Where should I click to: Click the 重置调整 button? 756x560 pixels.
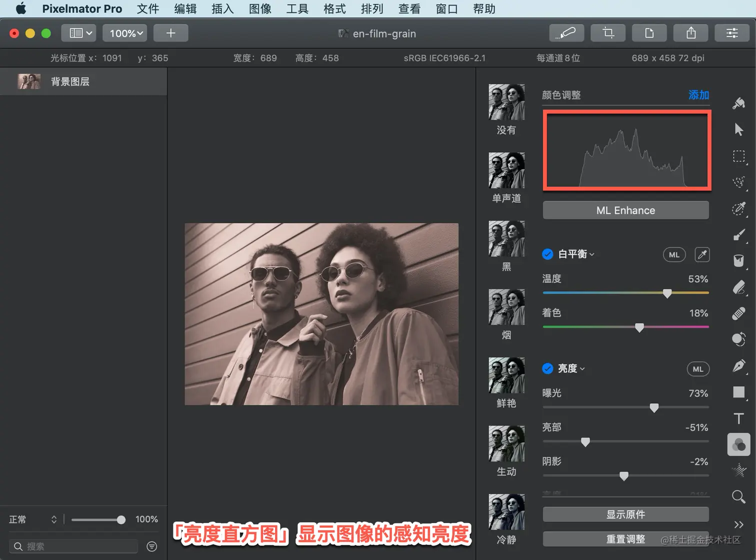(x=625, y=540)
